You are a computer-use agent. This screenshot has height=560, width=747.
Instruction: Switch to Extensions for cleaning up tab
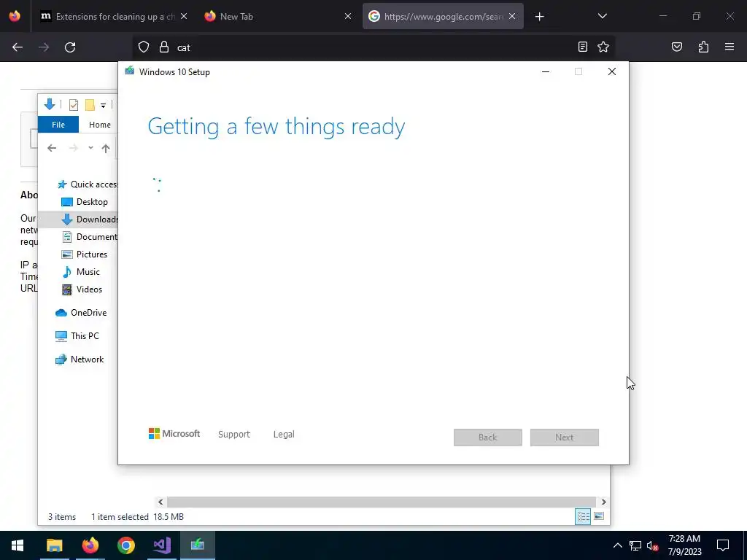115,16
